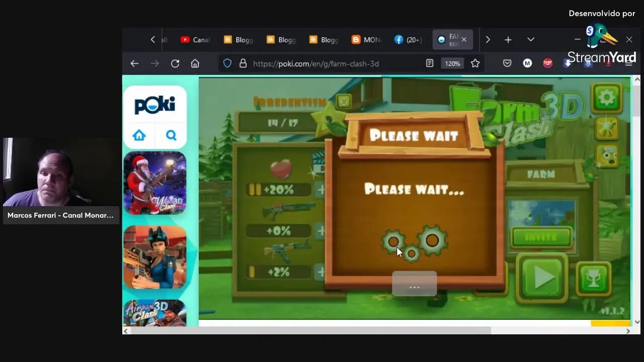Click the heart health upgrade icon
The height and width of the screenshot is (362, 644).
click(x=281, y=168)
